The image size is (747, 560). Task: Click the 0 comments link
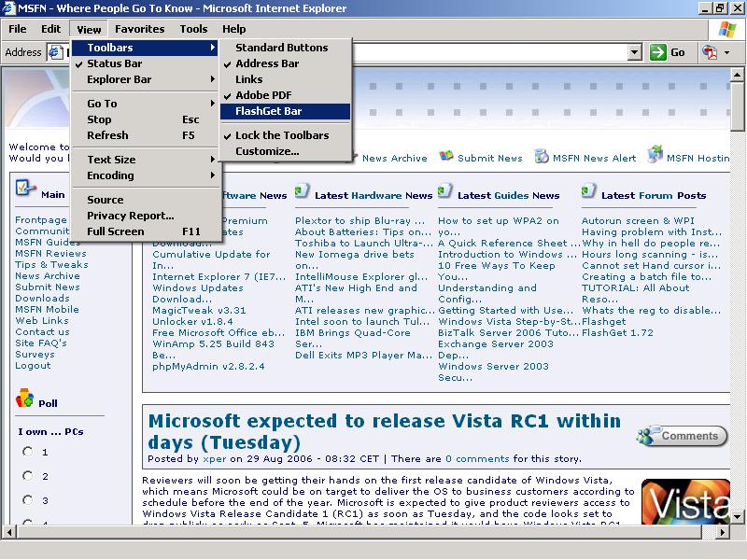point(477,459)
